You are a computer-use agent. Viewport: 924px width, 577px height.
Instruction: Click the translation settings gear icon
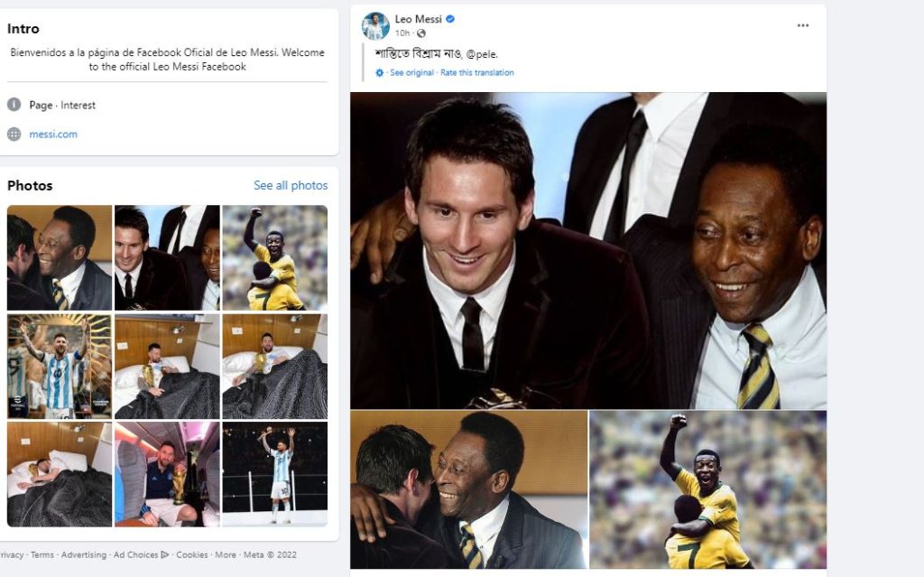pyautogui.click(x=380, y=72)
